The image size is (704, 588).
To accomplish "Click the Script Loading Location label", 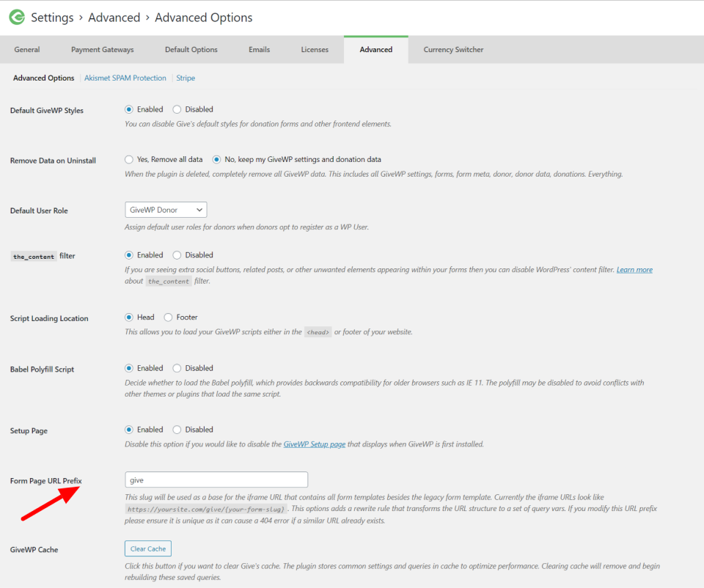I will coord(49,319).
